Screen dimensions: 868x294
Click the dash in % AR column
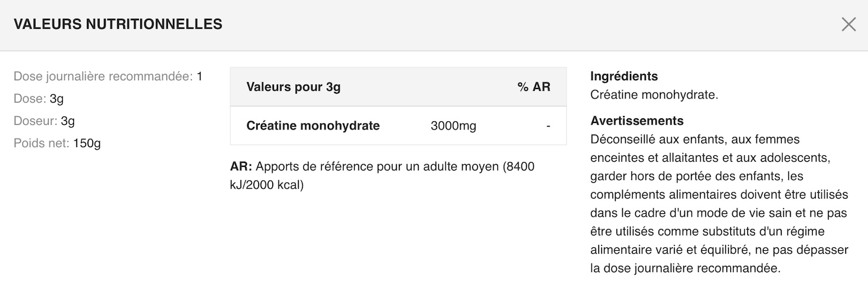(x=548, y=126)
